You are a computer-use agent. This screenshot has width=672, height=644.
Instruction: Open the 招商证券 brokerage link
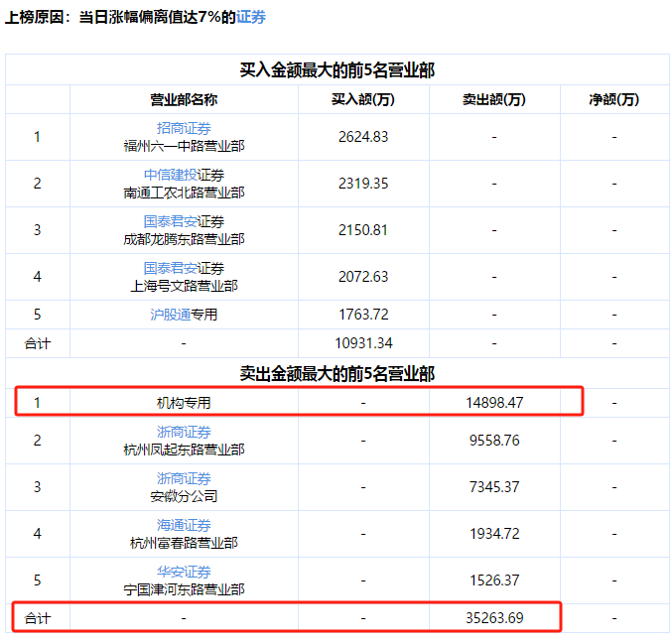[184, 128]
